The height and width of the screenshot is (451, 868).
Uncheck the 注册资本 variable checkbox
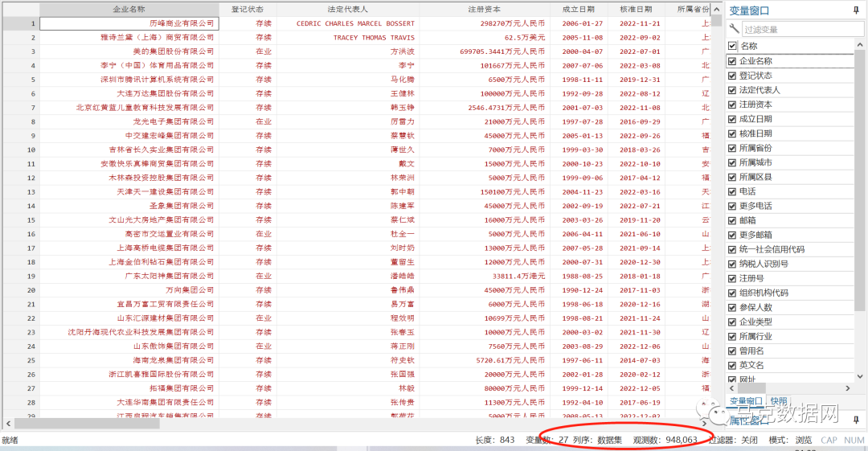(732, 105)
